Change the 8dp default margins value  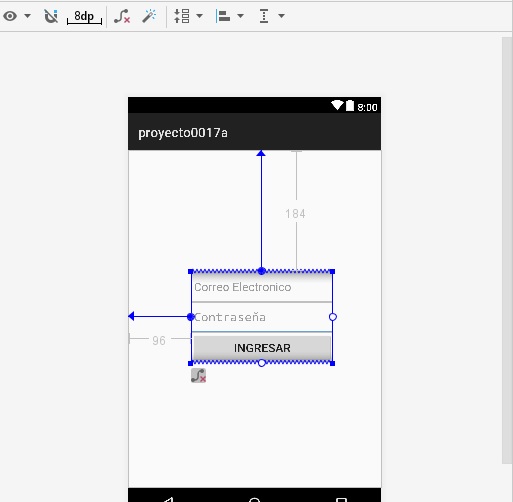84,17
